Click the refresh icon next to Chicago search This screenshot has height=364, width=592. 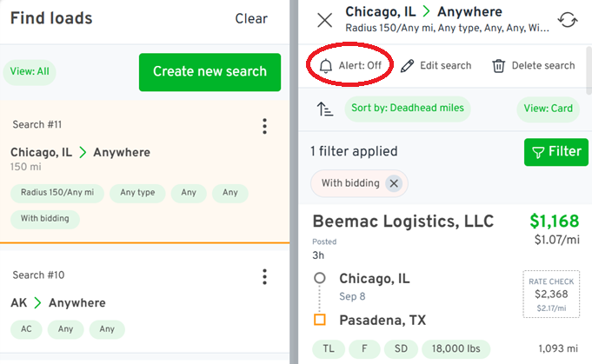click(x=568, y=20)
